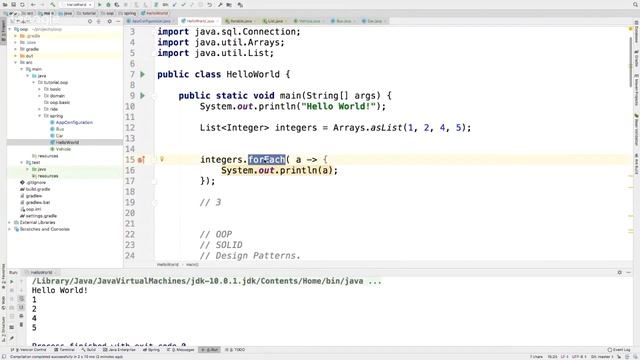The image size is (640, 360).
Task: Click the 'Hello World!' string literal on line 10
Action: coord(338,107)
